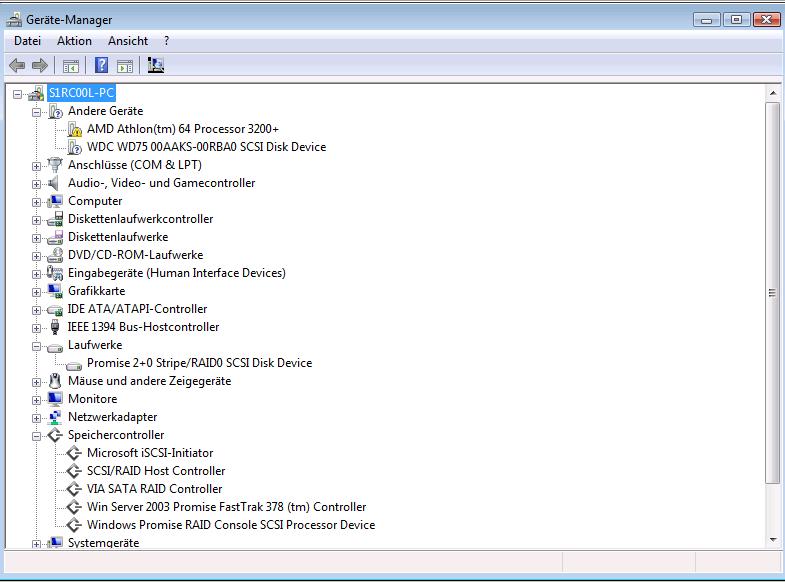Expand the DVD/CD-ROM-Laufwerke node
This screenshot has height=582, width=785.
pyautogui.click(x=37, y=256)
